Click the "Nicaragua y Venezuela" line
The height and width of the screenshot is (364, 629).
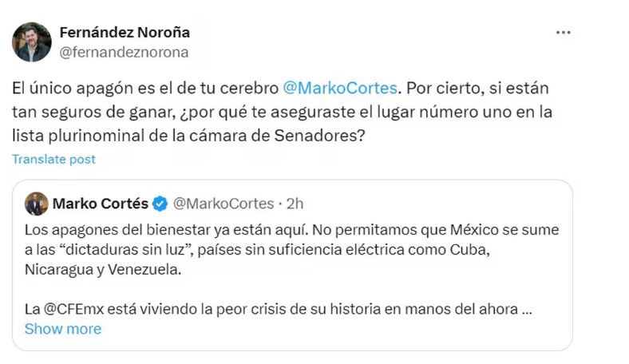[104, 270]
